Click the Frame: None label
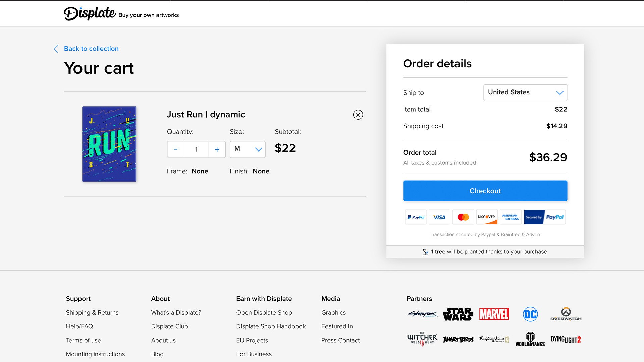Screen dimensions: 644x362 pyautogui.click(x=187, y=171)
